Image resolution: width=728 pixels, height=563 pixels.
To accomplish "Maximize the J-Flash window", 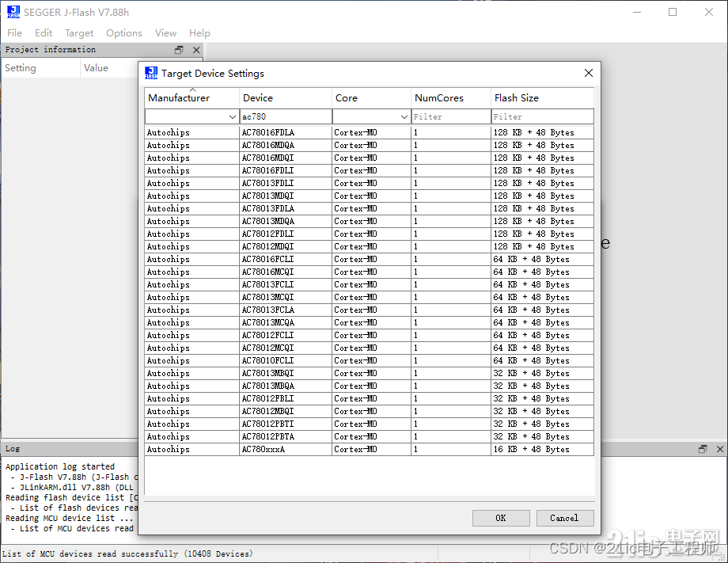I will pos(673,12).
